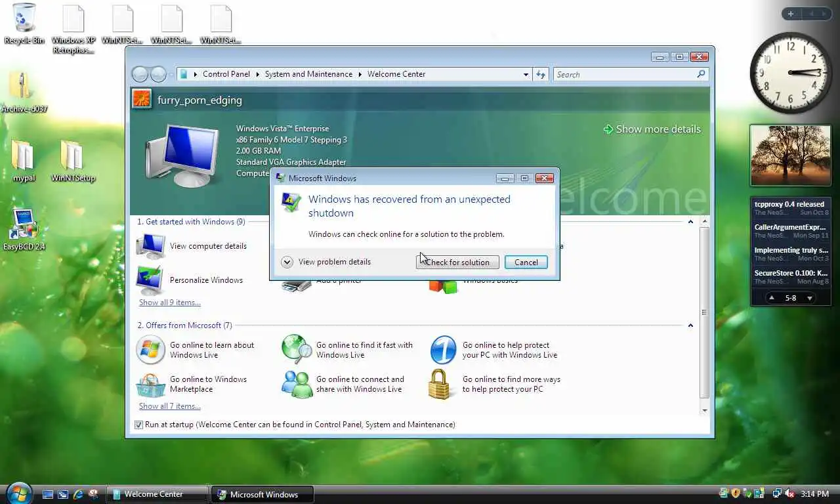Screen dimensions: 840x504
Task: Click Switch between windows in Quick Launch
Action: 63,494
